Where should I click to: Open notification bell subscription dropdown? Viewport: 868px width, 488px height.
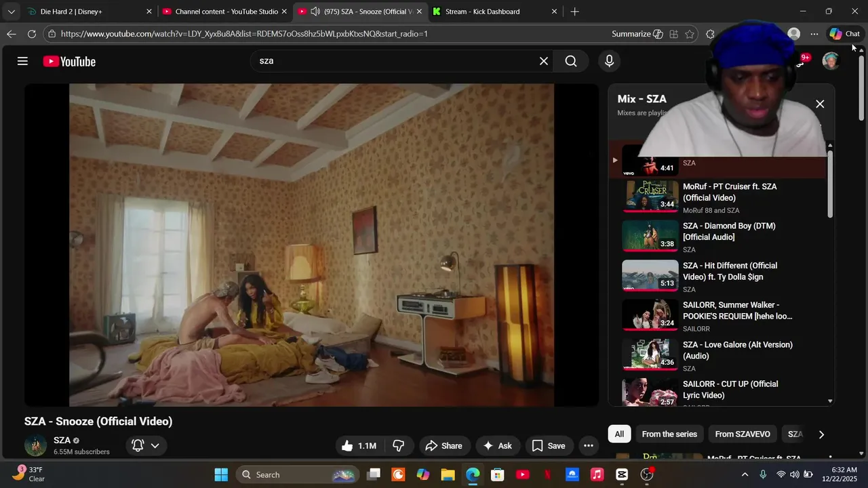(x=146, y=445)
